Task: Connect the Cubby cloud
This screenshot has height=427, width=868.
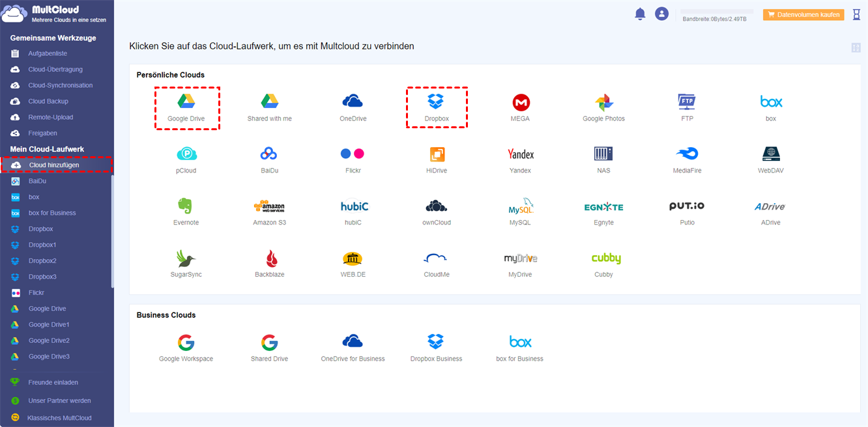Action: pos(605,264)
